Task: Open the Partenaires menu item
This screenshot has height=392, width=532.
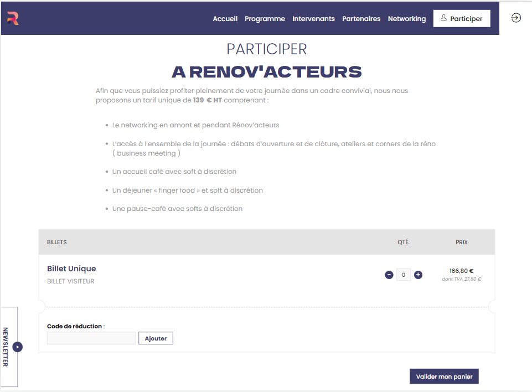Action: pos(361,19)
